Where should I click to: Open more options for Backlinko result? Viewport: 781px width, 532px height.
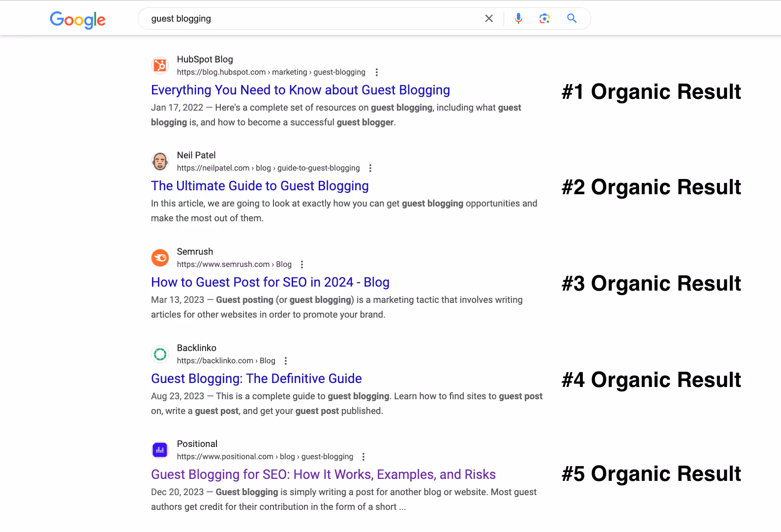(x=286, y=361)
